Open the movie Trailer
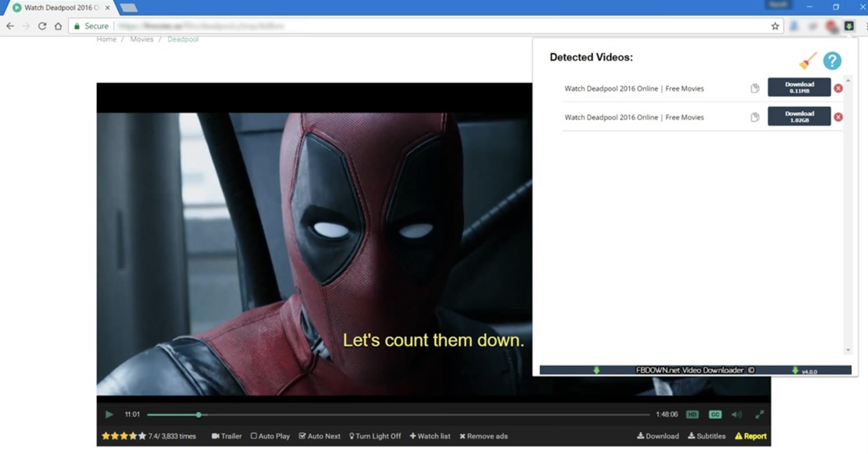This screenshot has width=868, height=454. click(227, 436)
